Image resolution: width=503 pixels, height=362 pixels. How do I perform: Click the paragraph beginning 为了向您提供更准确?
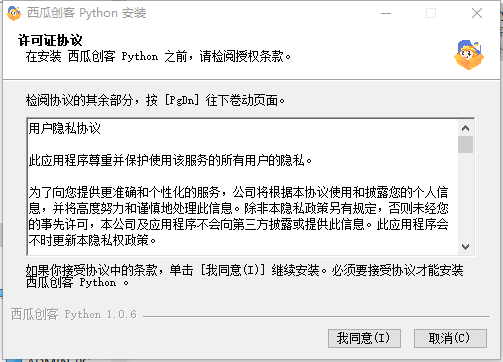tap(238, 216)
